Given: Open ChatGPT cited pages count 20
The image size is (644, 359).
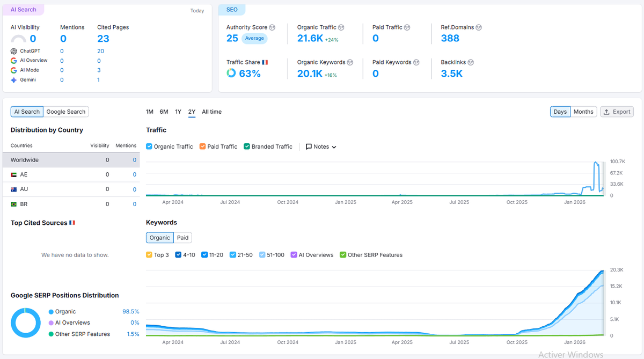Looking at the screenshot, I should (100, 51).
